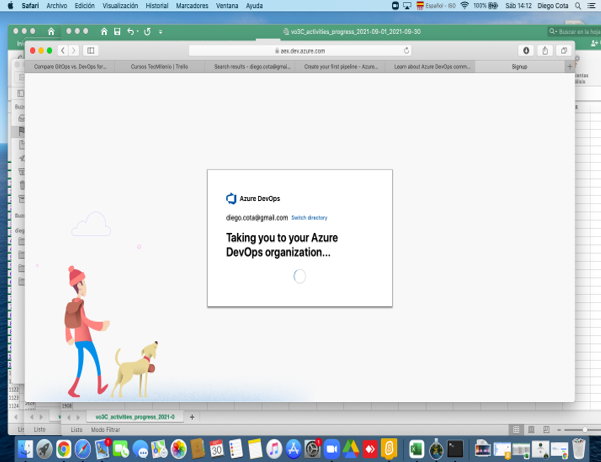Open Safari compass icon in Dock
This screenshot has width=601, height=462.
point(83,449)
